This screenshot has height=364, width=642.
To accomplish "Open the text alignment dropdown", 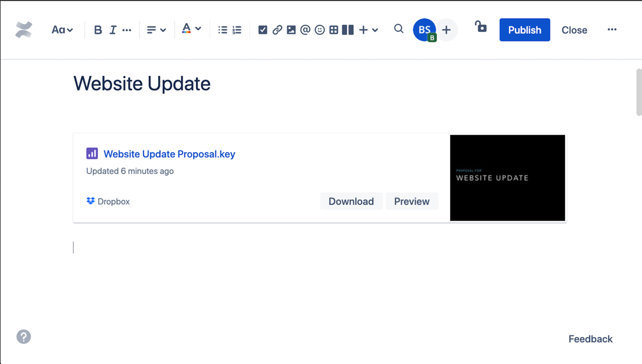I will click(156, 29).
